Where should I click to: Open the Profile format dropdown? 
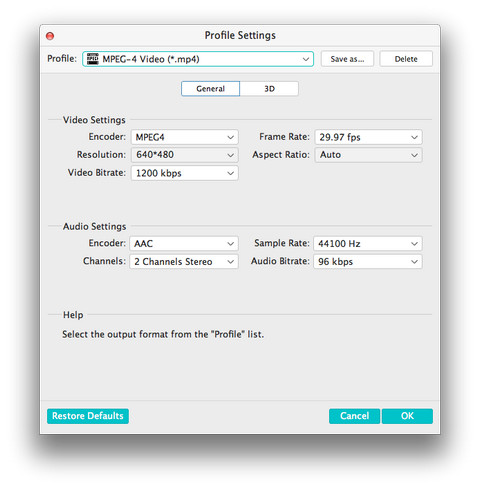pyautogui.click(x=198, y=59)
